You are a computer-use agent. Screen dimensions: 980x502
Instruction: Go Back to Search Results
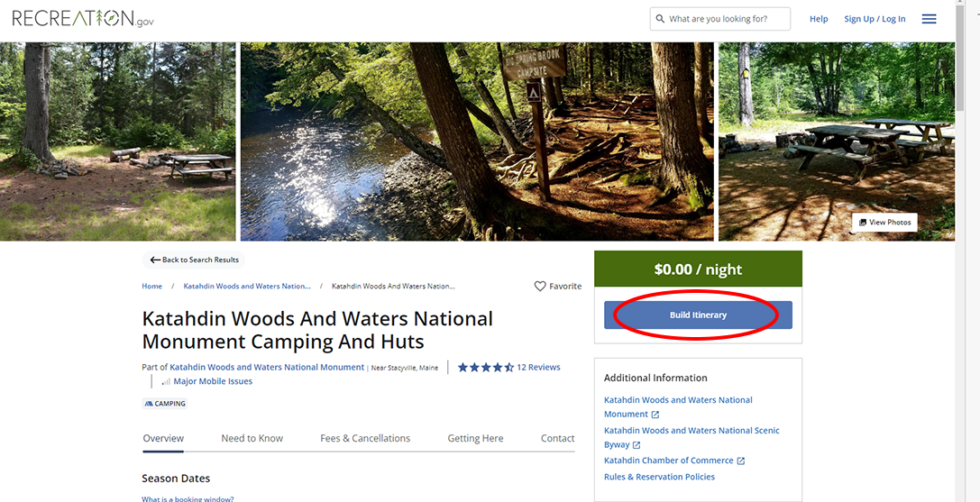coord(194,260)
